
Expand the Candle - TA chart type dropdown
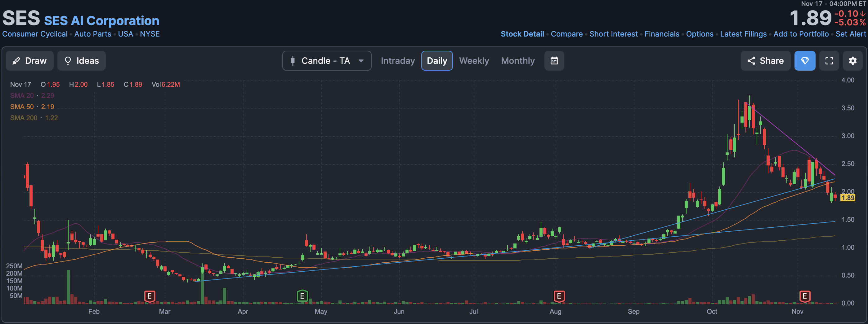point(327,61)
